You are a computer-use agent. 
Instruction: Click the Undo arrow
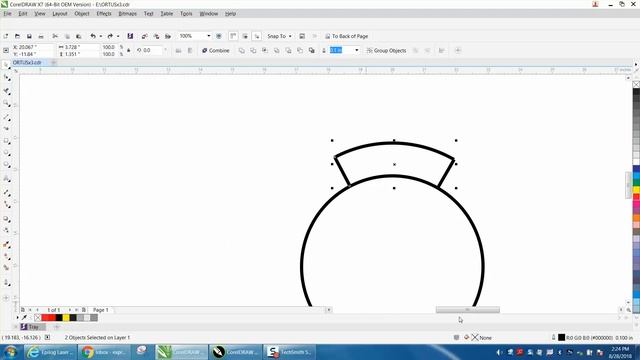(x=93, y=36)
